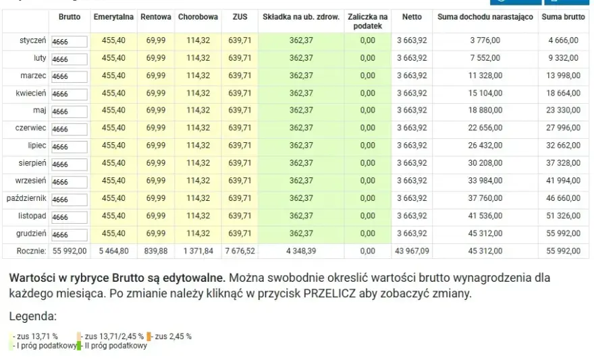
Task: Click kwiecień Suma brutto 18 664,00
Action: pos(564,93)
